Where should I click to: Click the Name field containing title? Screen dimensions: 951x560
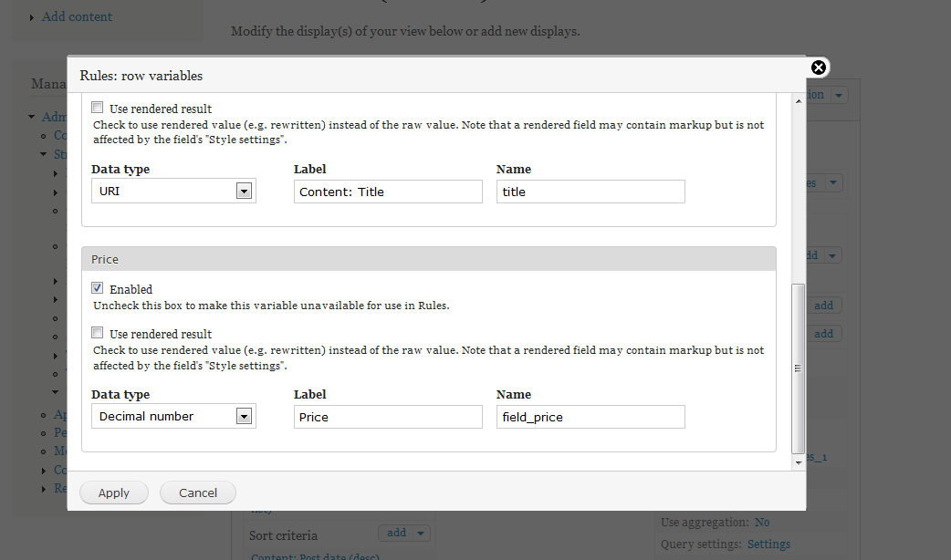[590, 192]
